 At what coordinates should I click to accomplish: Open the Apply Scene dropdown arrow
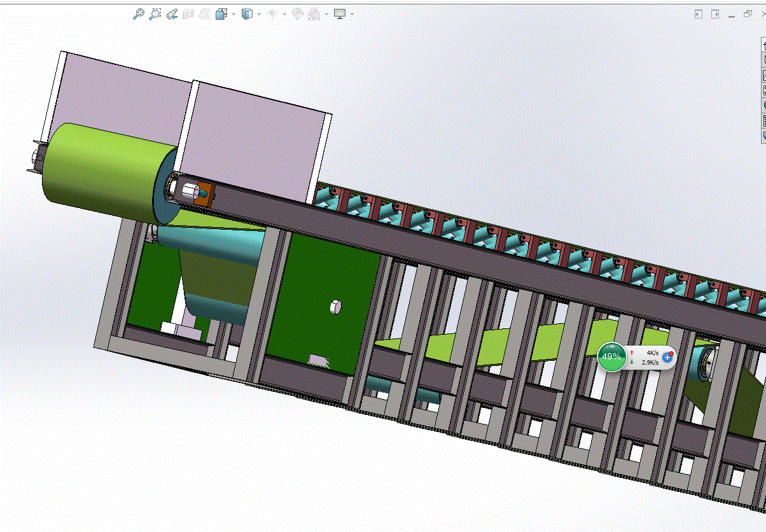(326, 14)
